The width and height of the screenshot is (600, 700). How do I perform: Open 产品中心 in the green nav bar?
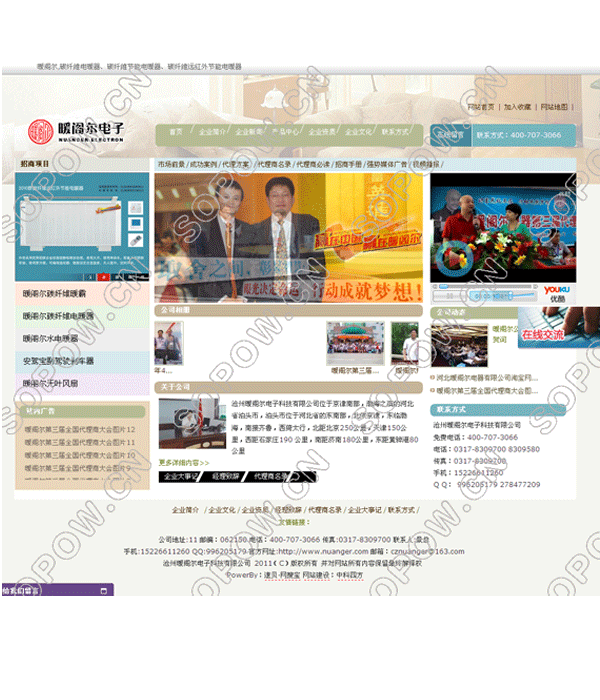click(285, 132)
